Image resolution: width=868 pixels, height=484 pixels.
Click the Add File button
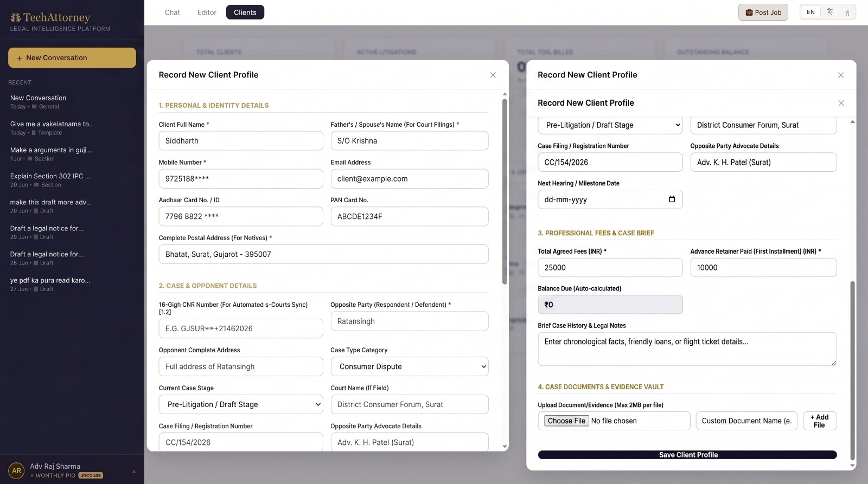click(x=820, y=421)
